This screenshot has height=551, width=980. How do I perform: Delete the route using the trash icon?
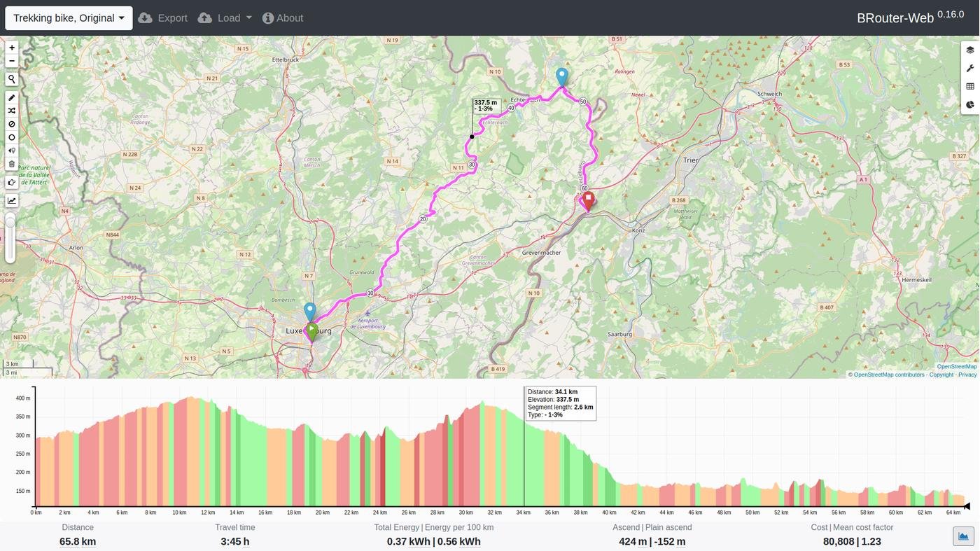(11, 163)
